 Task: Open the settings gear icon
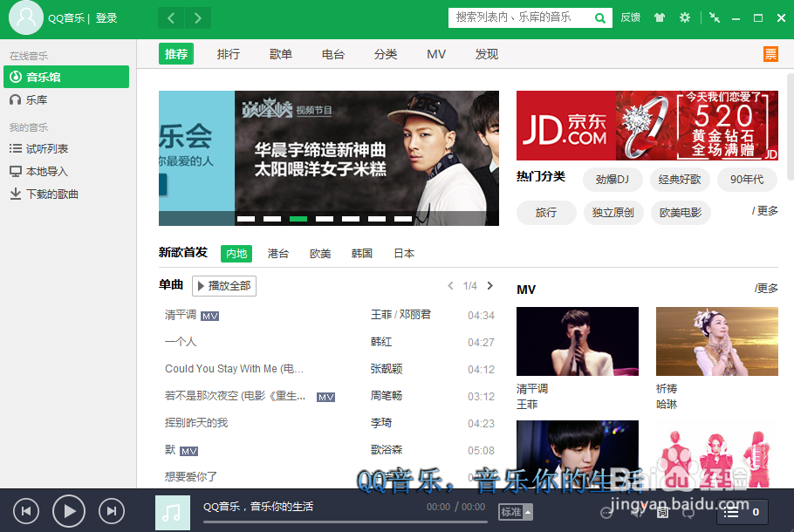click(x=685, y=17)
